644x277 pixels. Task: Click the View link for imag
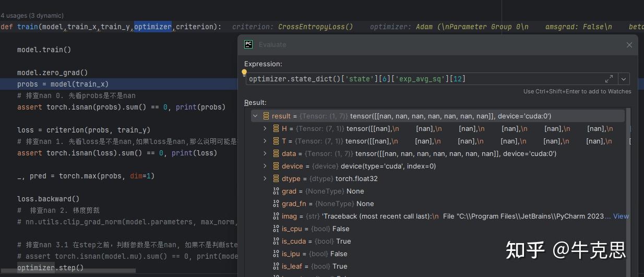tap(621, 216)
